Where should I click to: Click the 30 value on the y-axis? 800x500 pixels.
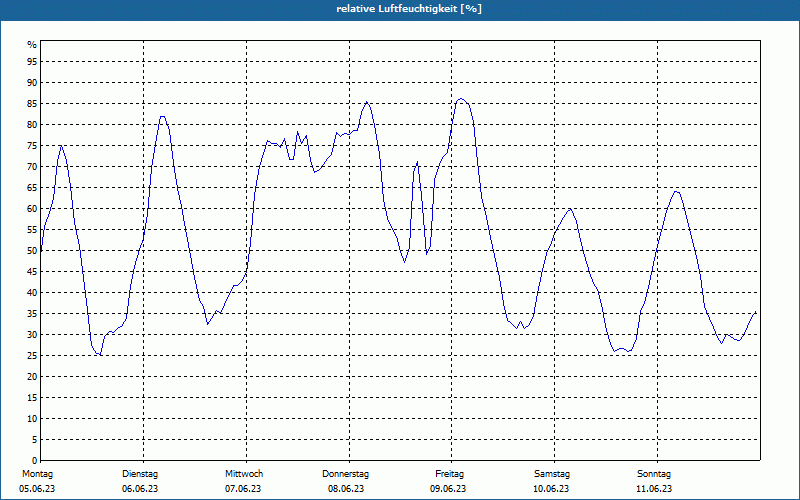click(32, 335)
